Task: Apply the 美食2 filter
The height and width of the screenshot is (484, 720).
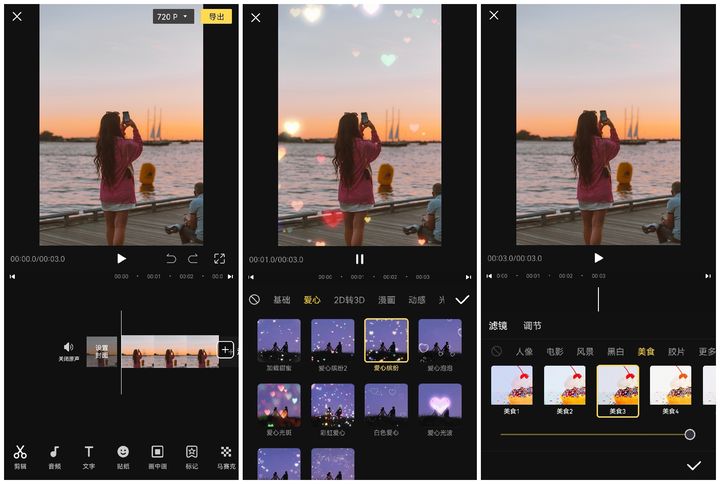Action: [x=565, y=390]
